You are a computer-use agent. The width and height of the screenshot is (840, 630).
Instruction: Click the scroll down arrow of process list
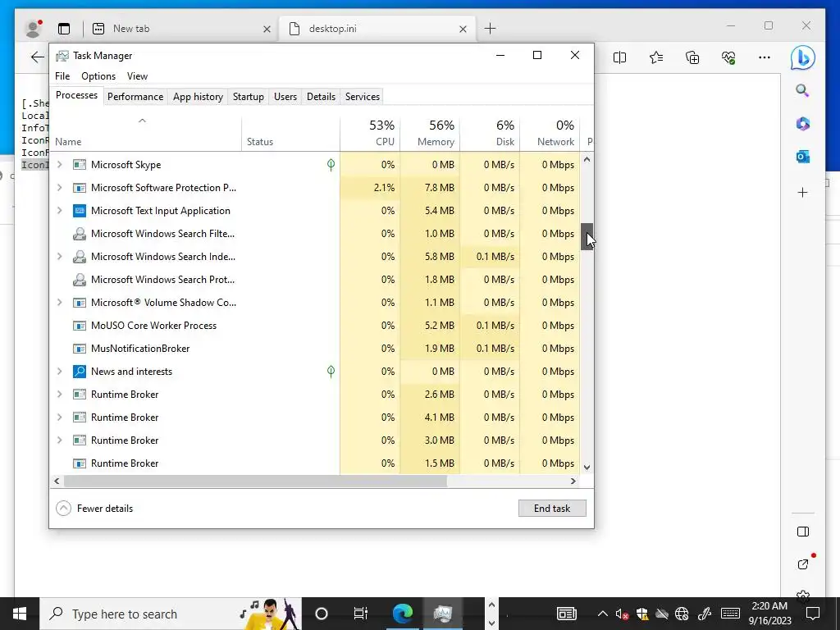587,467
